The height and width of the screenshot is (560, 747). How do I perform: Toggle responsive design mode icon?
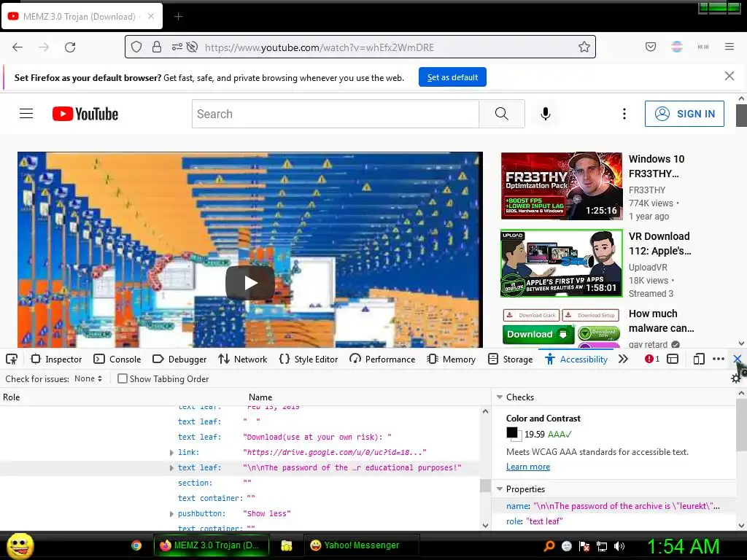699,359
